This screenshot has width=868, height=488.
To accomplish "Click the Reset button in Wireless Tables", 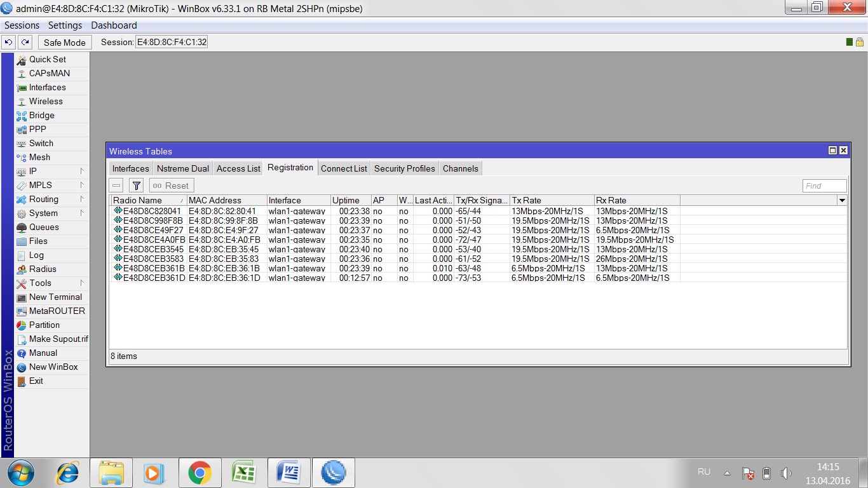I will (x=171, y=186).
